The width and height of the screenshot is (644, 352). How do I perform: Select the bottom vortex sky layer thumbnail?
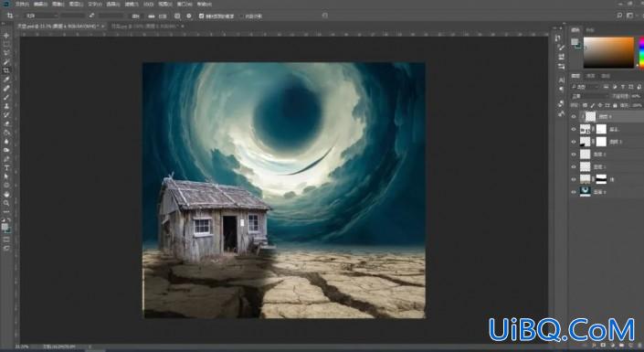pyautogui.click(x=585, y=192)
